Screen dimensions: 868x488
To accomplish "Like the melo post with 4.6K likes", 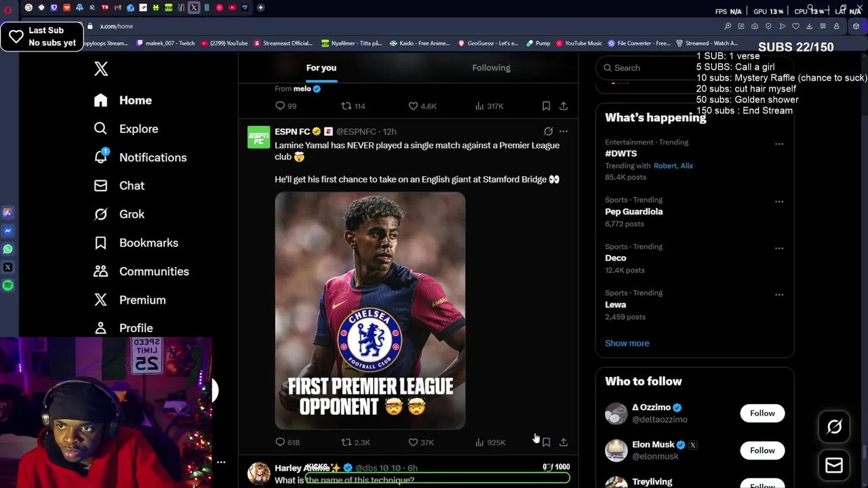I will click(x=422, y=106).
